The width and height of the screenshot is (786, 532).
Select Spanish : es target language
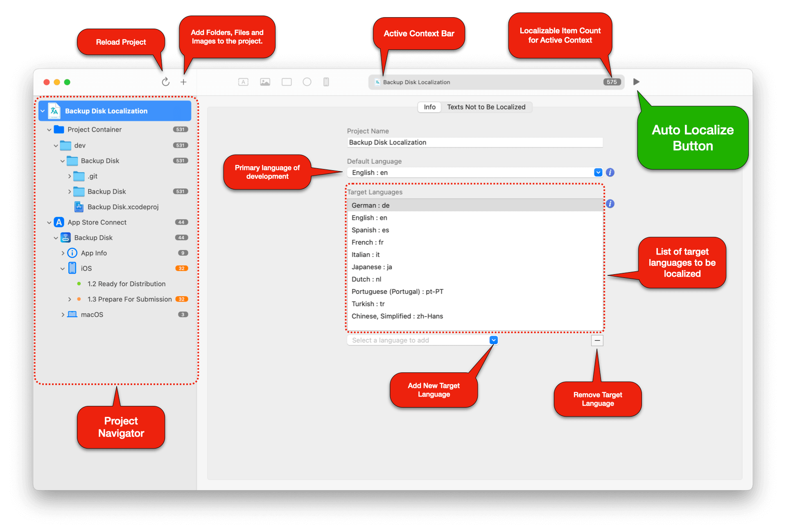[x=475, y=230]
